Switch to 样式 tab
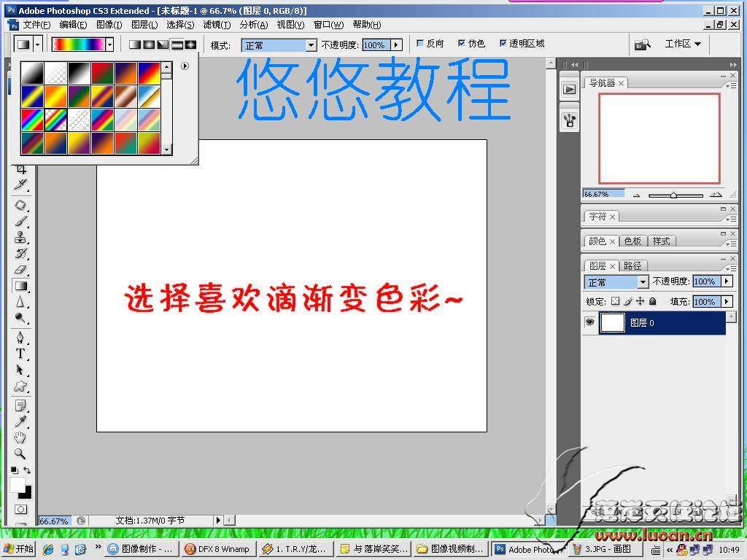The image size is (747, 560). tap(661, 241)
